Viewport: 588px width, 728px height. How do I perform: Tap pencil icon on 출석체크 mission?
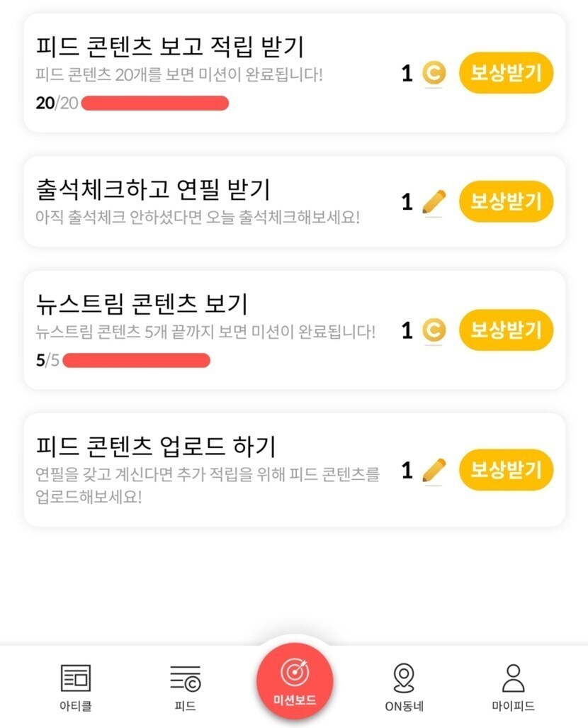434,202
